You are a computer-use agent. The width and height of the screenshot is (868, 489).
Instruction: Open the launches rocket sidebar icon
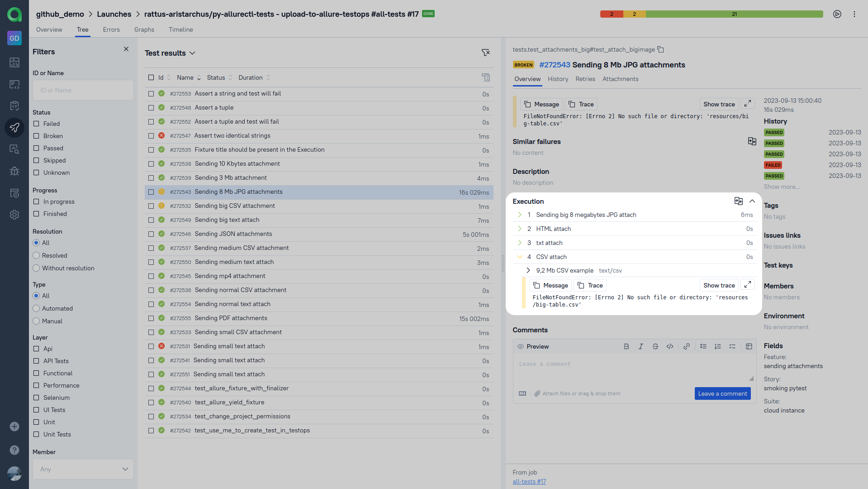(14, 128)
